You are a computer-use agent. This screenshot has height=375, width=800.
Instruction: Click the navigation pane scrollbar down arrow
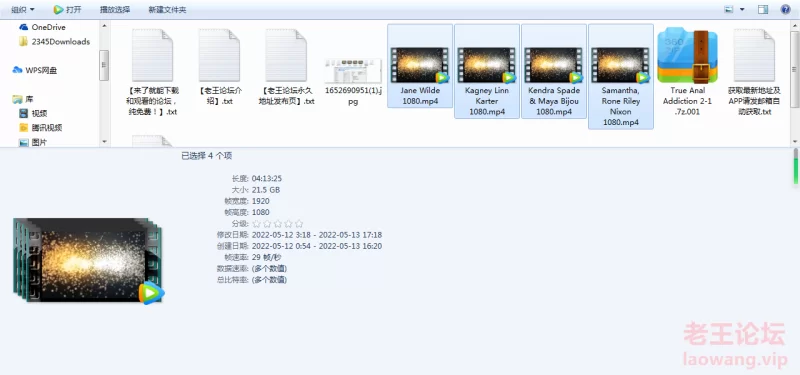tap(104, 141)
